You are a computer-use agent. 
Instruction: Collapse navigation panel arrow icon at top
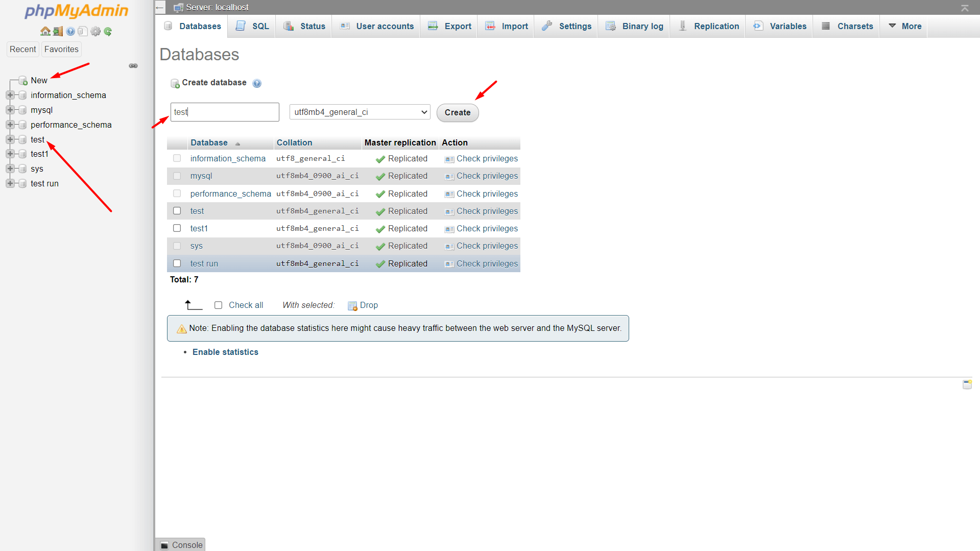coord(160,7)
